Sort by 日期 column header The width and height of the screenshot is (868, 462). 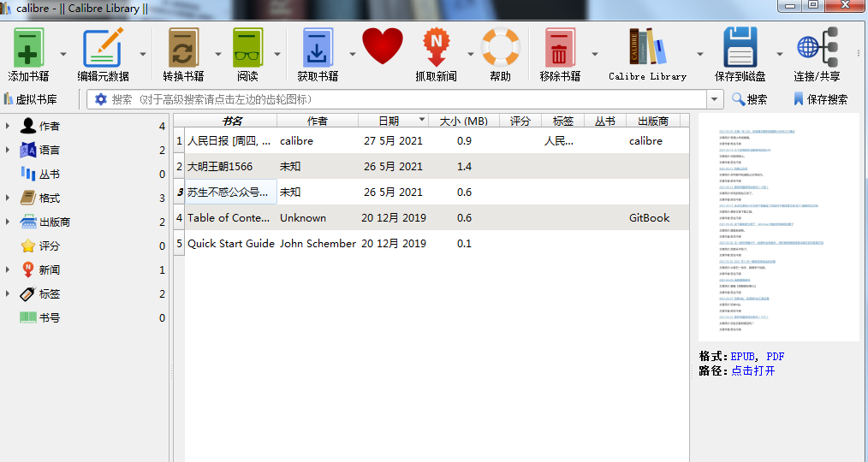pyautogui.click(x=394, y=121)
